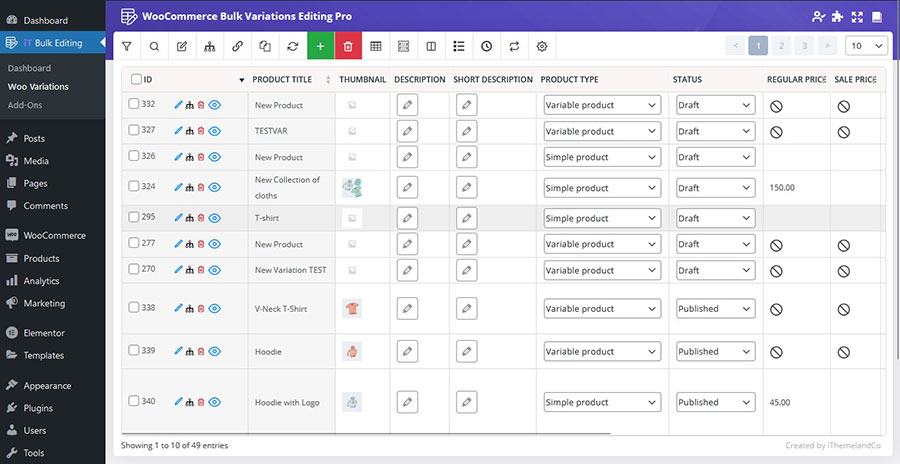Open the table grid columns icon
Image resolution: width=900 pixels, height=464 pixels.
[375, 47]
